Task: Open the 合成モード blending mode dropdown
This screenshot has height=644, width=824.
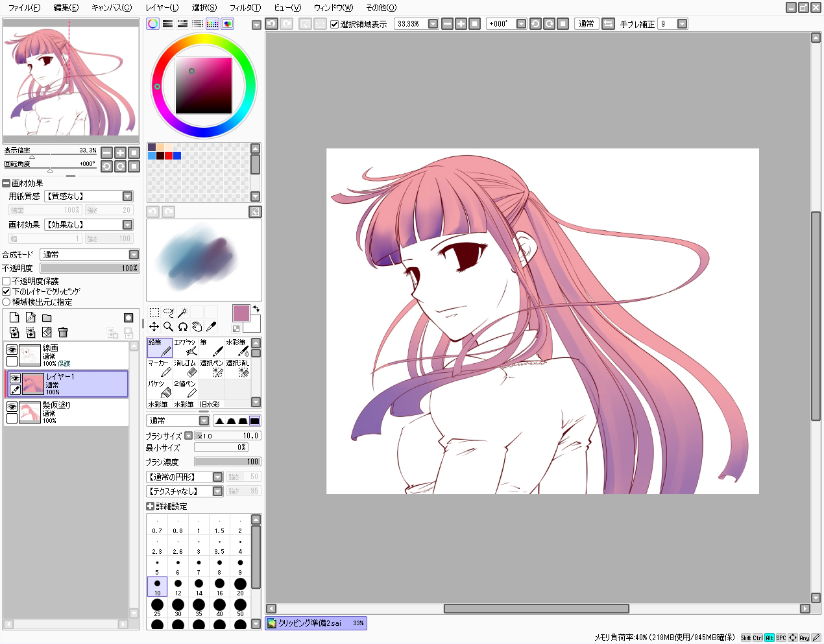Action: click(x=134, y=254)
